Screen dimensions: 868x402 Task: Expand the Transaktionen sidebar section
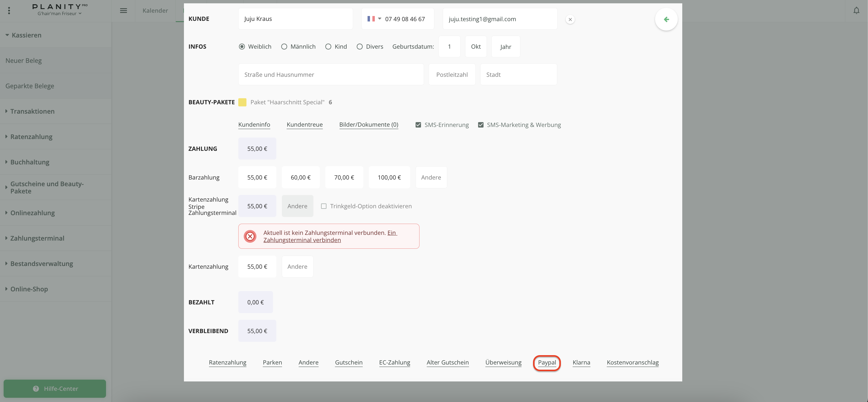click(32, 111)
